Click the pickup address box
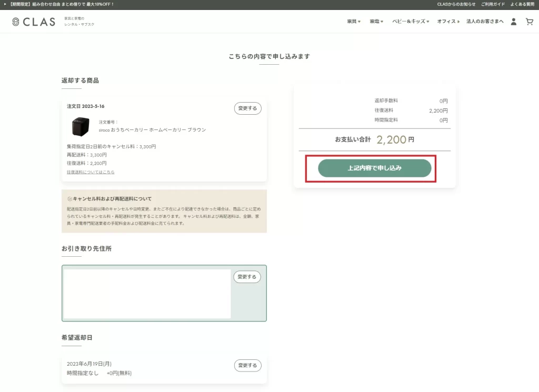The image size is (539, 392). [x=164, y=294]
